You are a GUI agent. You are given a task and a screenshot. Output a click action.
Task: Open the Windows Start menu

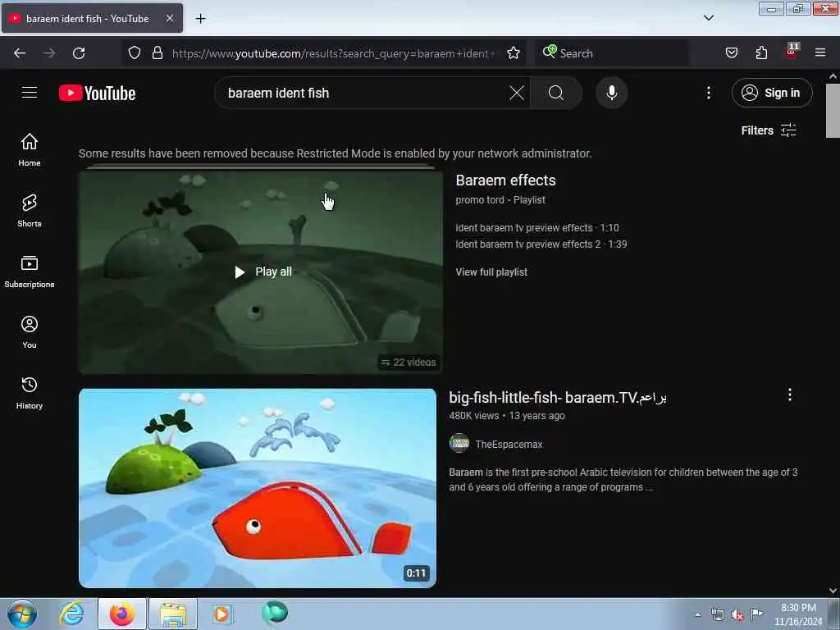click(22, 614)
